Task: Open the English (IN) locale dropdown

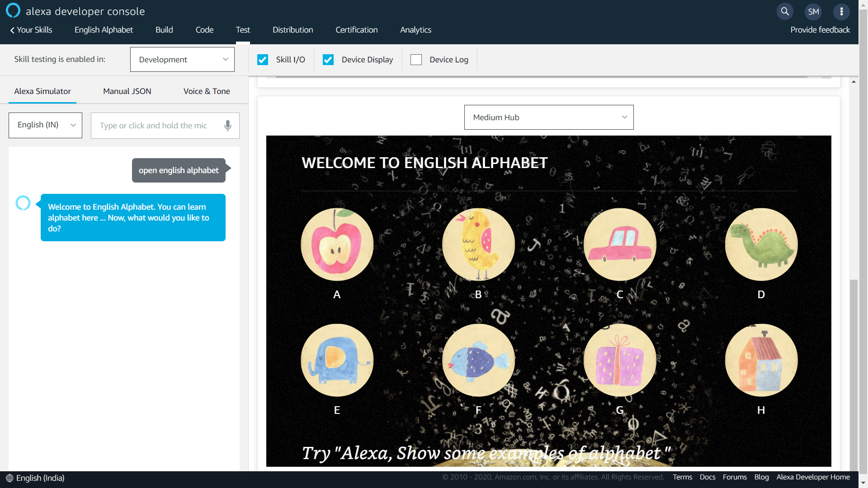Action: tap(45, 125)
